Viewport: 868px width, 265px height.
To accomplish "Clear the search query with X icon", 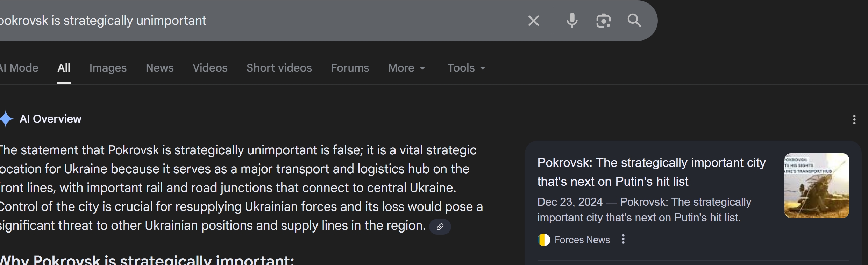I will click(x=533, y=21).
